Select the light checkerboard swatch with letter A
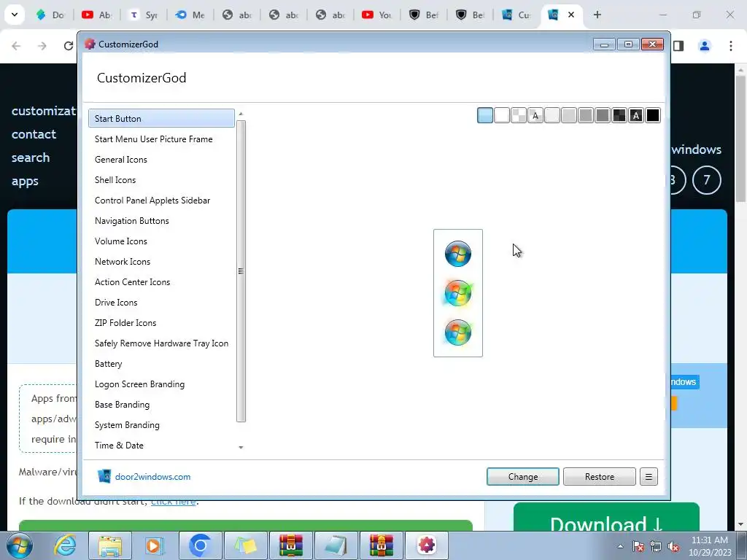 click(x=535, y=115)
